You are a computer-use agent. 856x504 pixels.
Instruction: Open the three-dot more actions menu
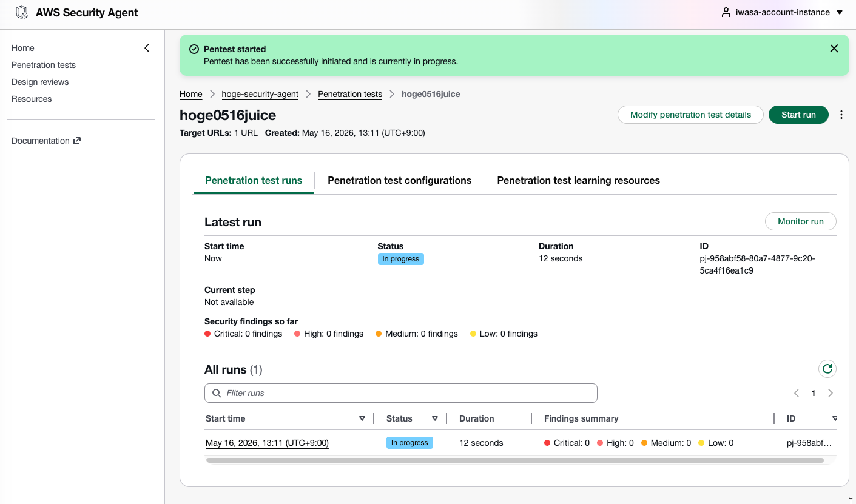pos(841,115)
